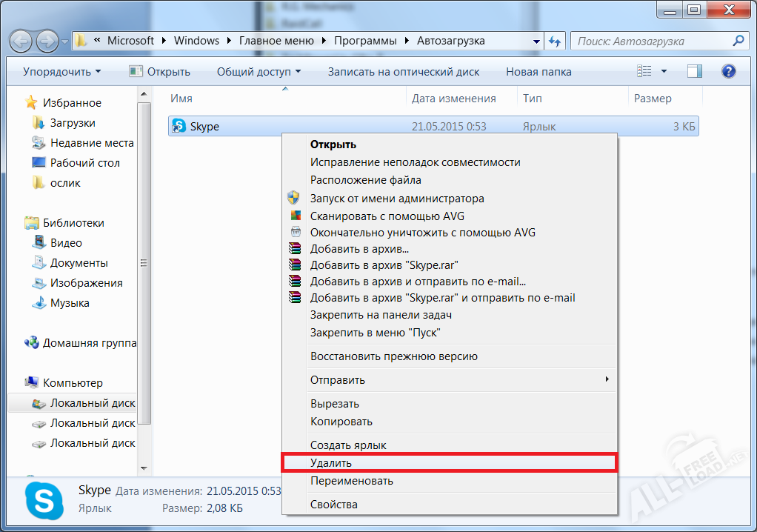Click the refresh address bar icon
Screen dimensions: 757x532
click(554, 41)
